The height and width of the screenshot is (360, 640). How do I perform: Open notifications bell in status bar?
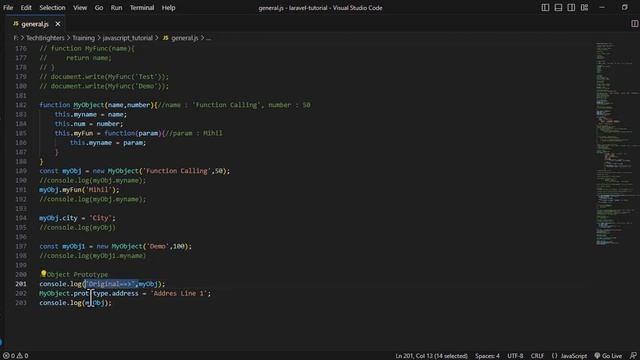[633, 356]
